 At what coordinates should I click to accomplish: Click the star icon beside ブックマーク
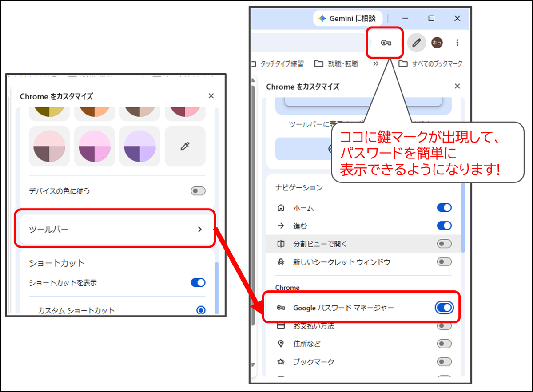281,362
